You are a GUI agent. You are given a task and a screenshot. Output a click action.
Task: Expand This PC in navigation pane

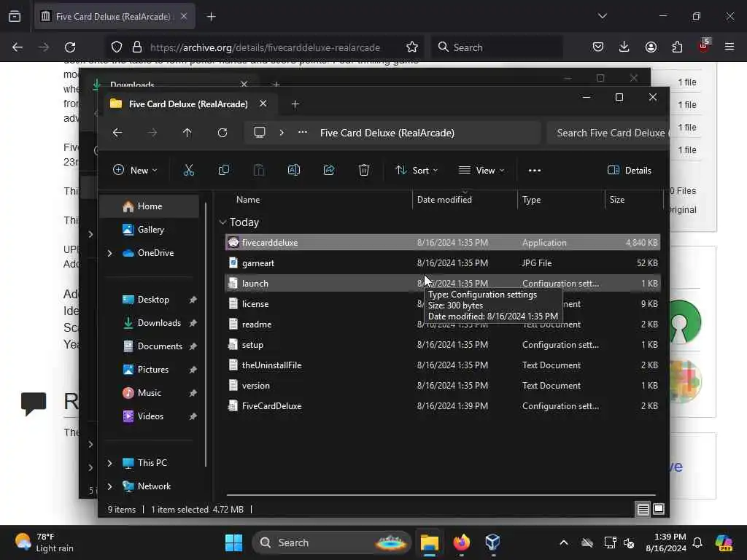[x=109, y=463]
